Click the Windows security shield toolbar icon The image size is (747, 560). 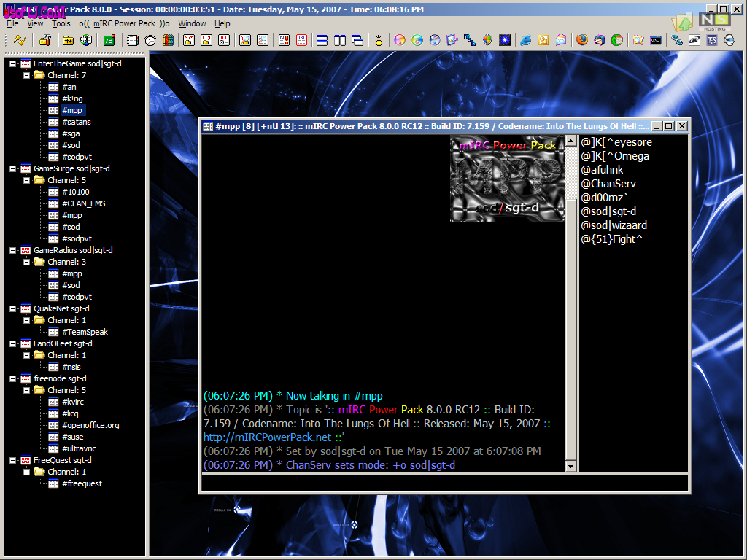487,41
